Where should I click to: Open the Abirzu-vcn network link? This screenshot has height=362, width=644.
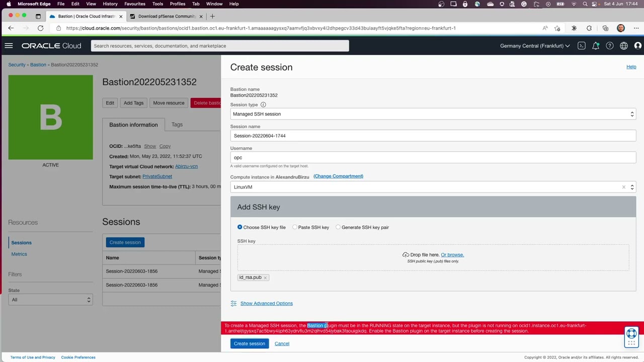coord(186,166)
